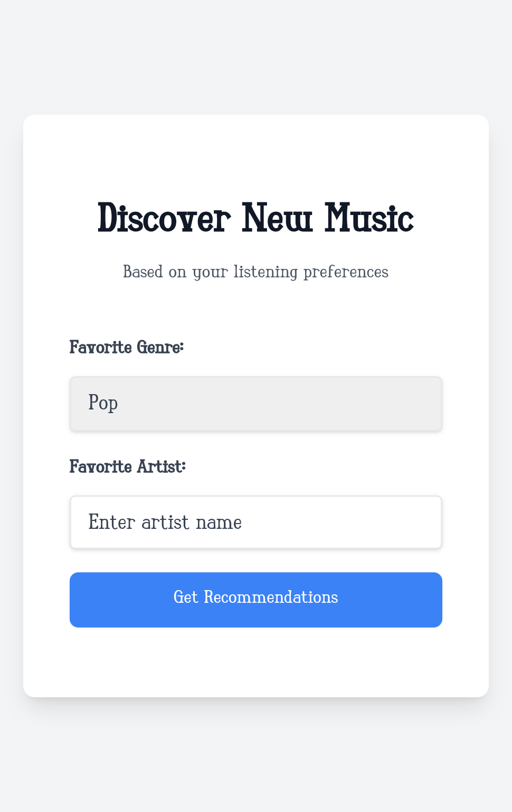The height and width of the screenshot is (812, 512).
Task: Focus the Enter artist name field
Action: click(x=256, y=522)
